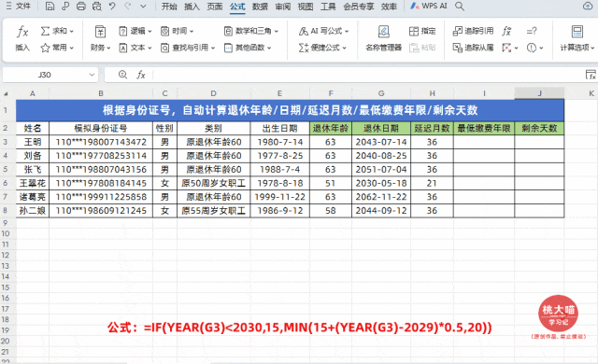Click the remove arrows icon
Image resolution: width=598 pixels, height=364 pixels.
click(x=506, y=48)
